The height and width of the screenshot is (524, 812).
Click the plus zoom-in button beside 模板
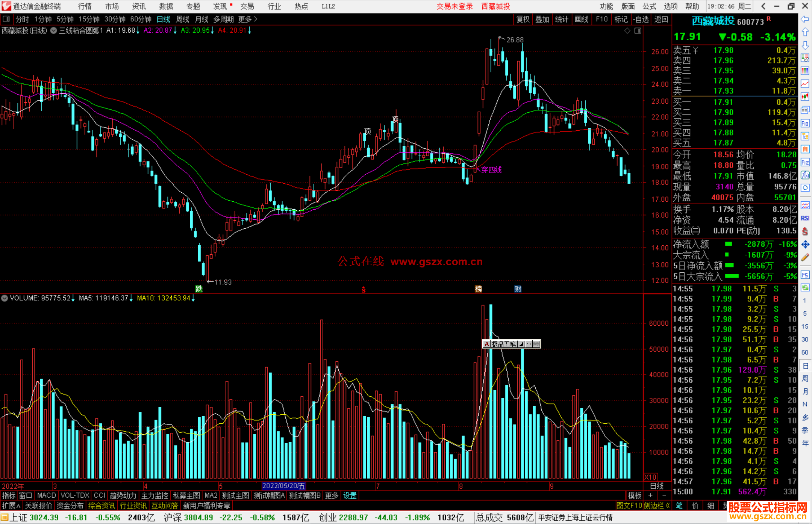point(650,495)
